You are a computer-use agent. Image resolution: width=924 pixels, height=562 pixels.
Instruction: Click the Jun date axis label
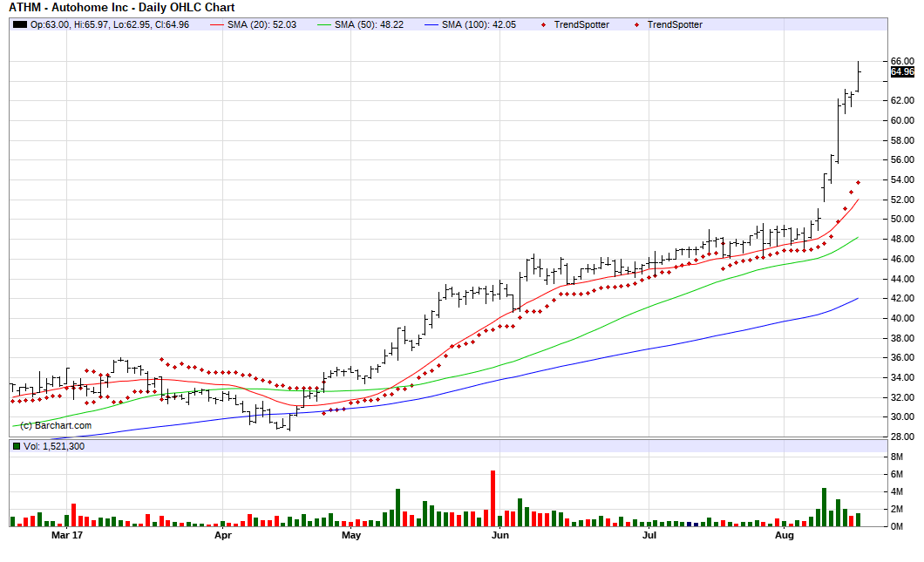coord(500,535)
